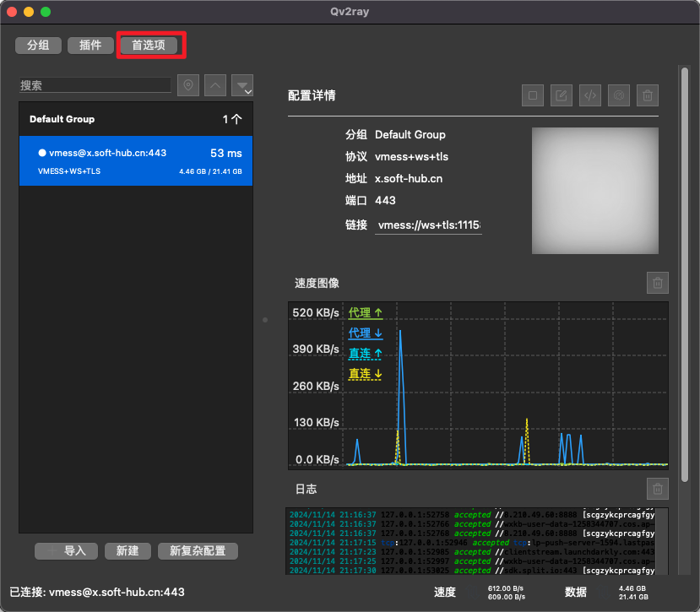Toggle the 代理 ↓ legend entry
700x612 pixels.
point(365,333)
